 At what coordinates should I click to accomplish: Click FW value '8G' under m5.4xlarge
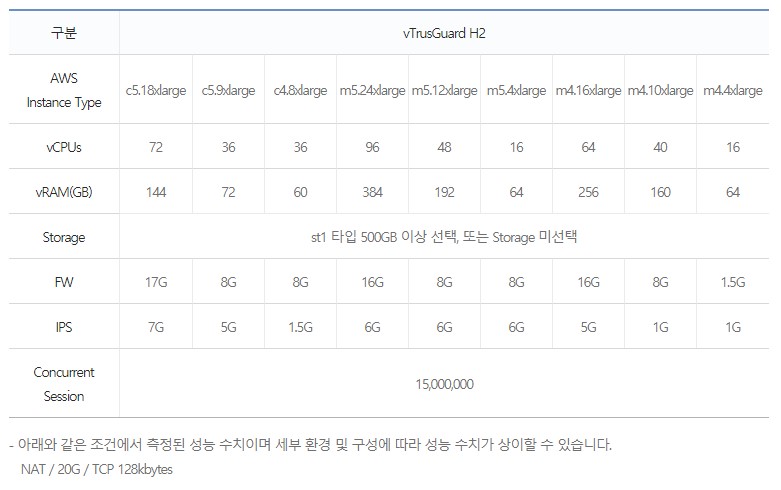tap(517, 282)
